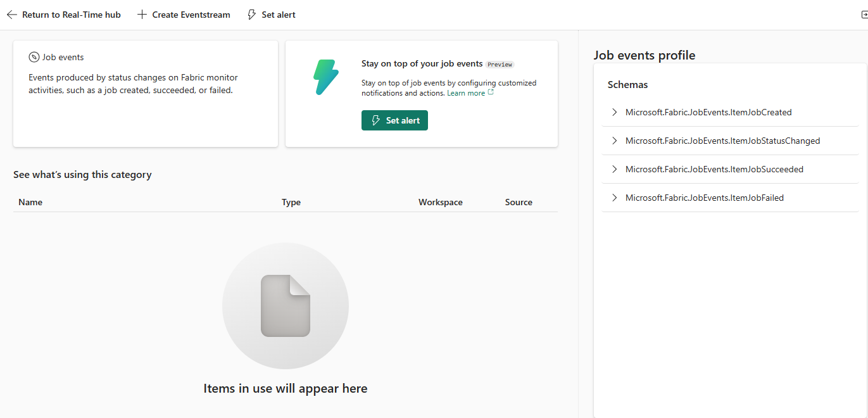Screen dimensions: 868x418
Task: Click the lightning icon inside the green Set alert button
Action: (x=376, y=120)
